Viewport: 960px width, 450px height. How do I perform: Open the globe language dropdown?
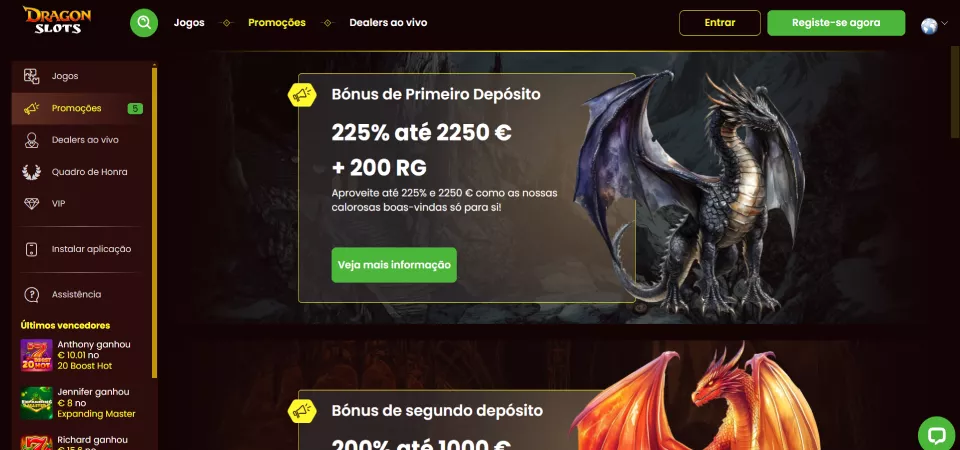[929, 26]
